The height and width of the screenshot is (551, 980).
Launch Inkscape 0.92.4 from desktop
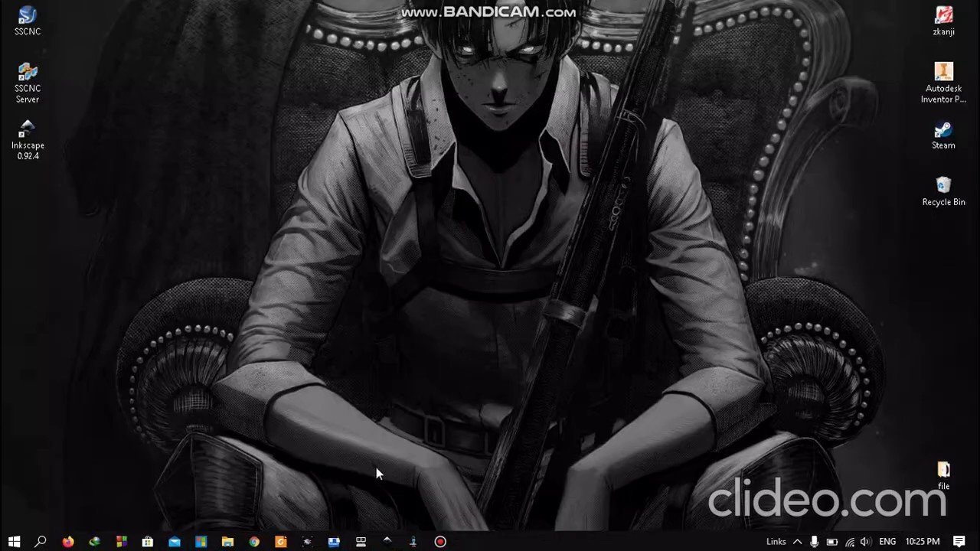[x=28, y=139]
